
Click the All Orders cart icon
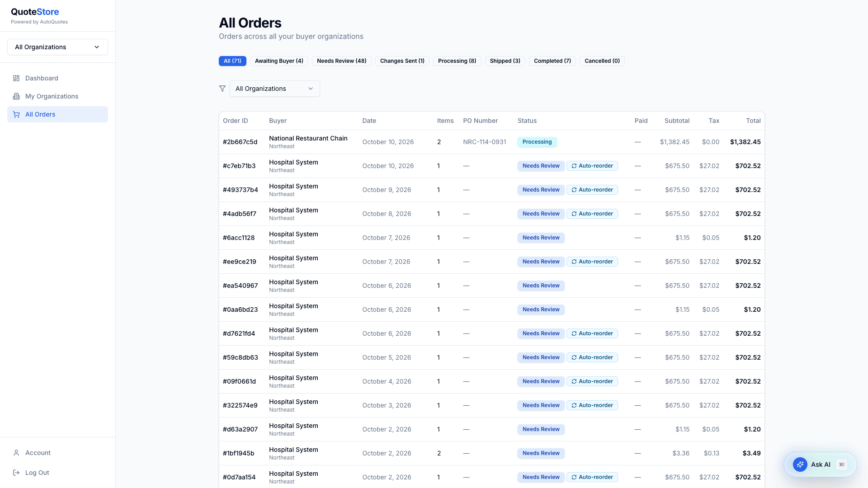pyautogui.click(x=16, y=114)
